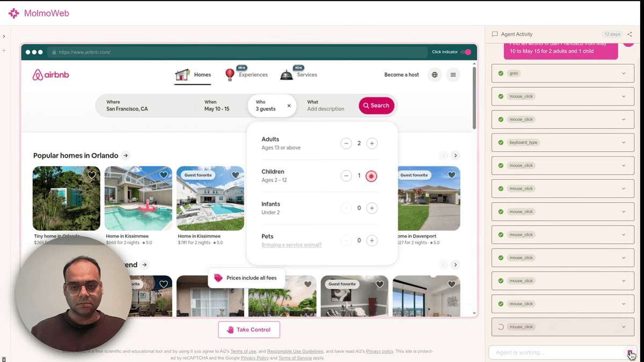Decrease Children count with minus button
644x362 pixels.
pos(346,176)
